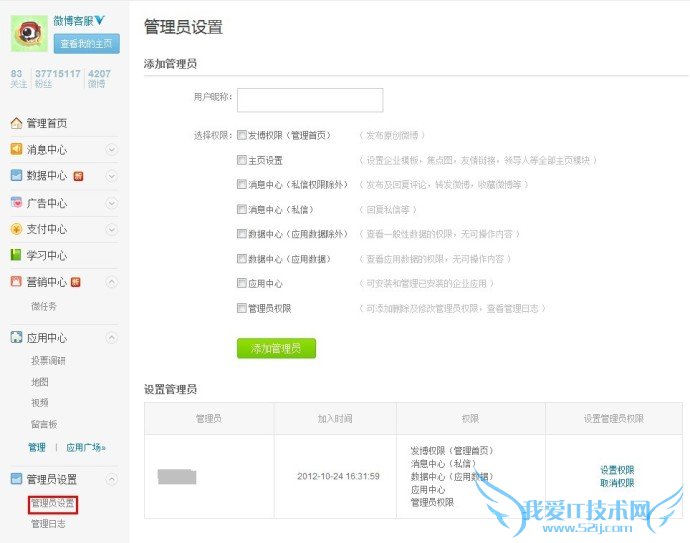The width and height of the screenshot is (690, 543).
Task: Open 管理日志 submenu item
Action: tap(48, 524)
